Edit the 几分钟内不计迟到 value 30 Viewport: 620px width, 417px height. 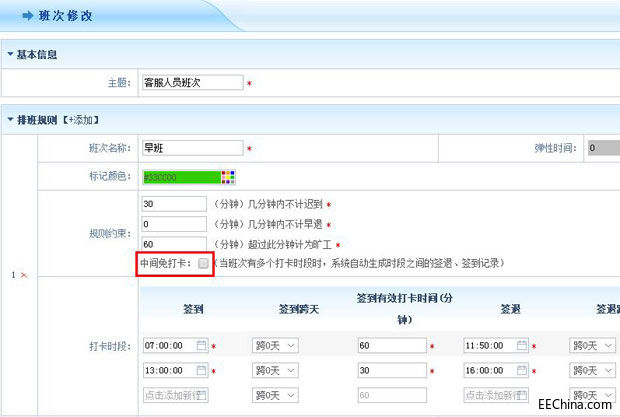[174, 204]
